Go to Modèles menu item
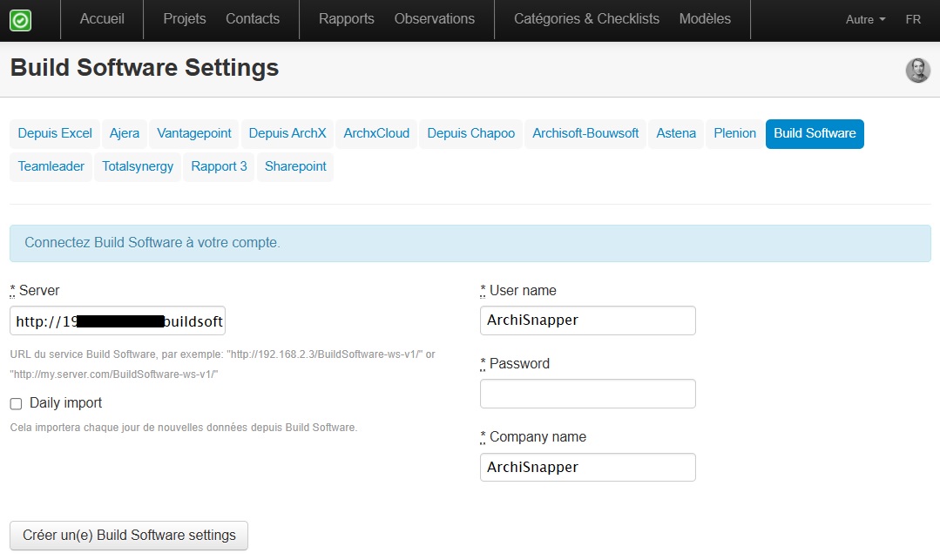Image resolution: width=940 pixels, height=560 pixels. coord(705,19)
